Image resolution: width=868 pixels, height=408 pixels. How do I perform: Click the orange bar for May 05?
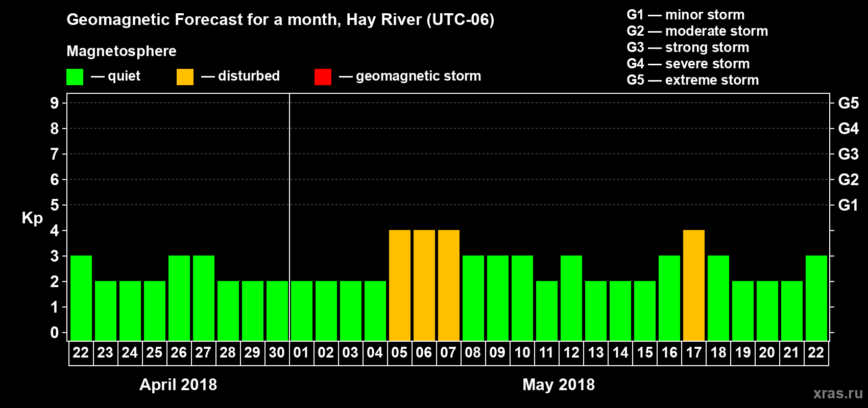(x=400, y=285)
